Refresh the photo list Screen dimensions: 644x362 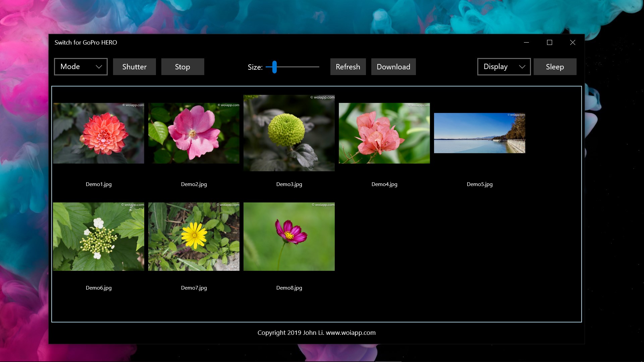[x=348, y=67]
